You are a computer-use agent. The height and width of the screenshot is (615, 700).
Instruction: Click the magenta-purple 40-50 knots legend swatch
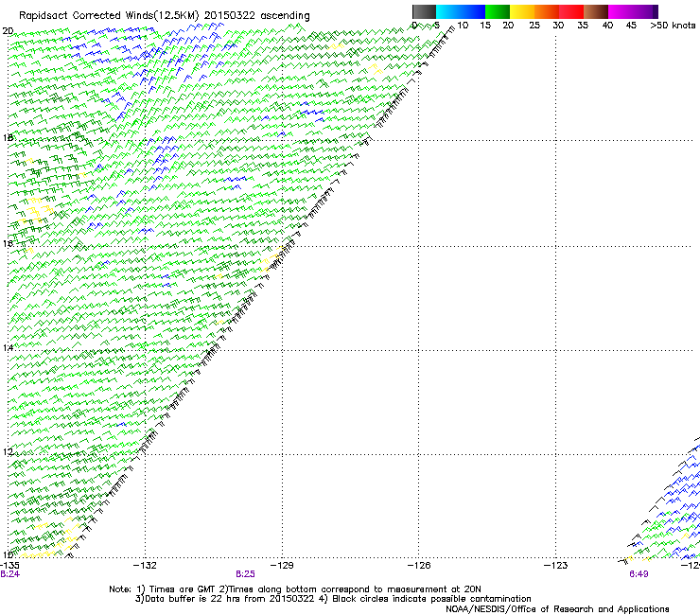(x=633, y=11)
